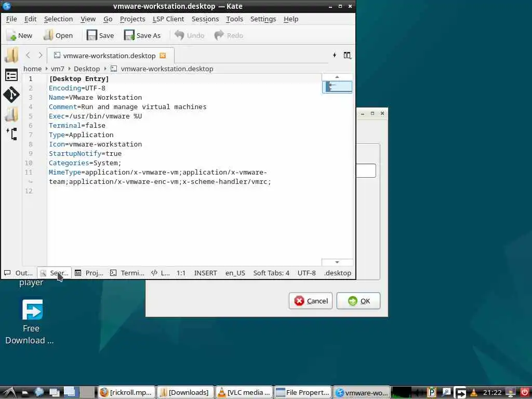Open the filesystem browser sidebar icon

click(x=11, y=115)
